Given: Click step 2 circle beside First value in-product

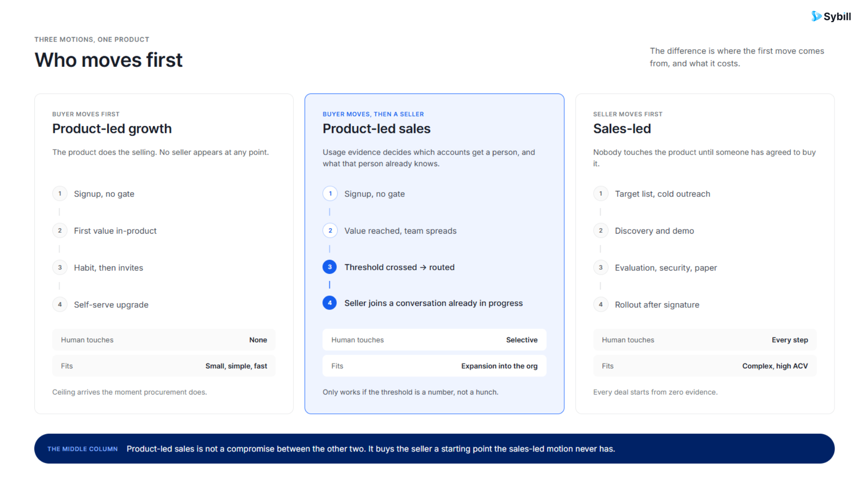Looking at the screenshot, I should 60,230.
